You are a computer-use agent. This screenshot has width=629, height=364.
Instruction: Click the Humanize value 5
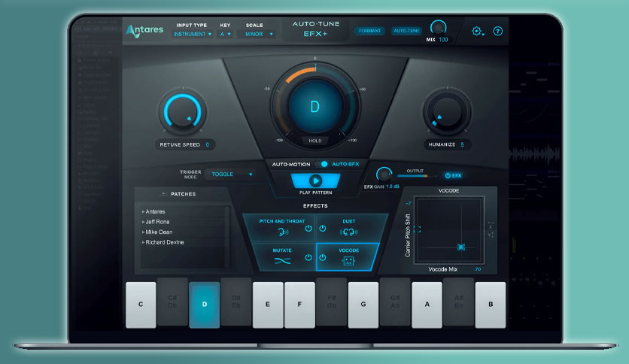[462, 144]
